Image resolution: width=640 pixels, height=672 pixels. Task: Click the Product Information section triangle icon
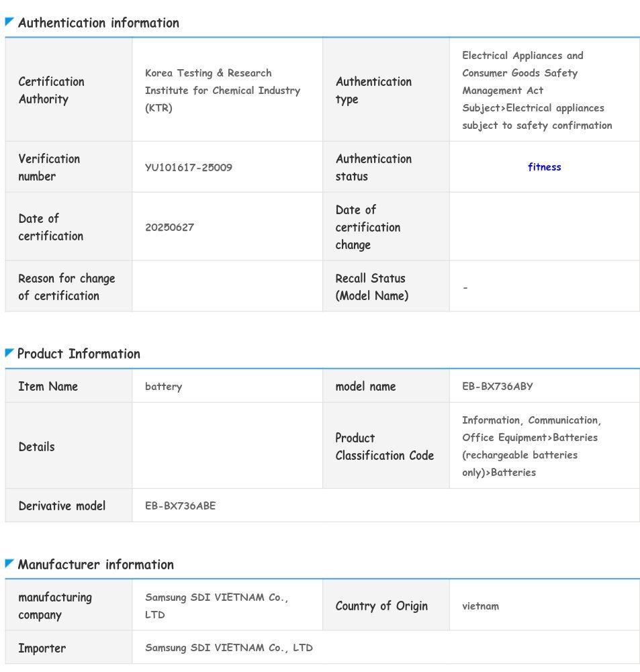[9, 353]
